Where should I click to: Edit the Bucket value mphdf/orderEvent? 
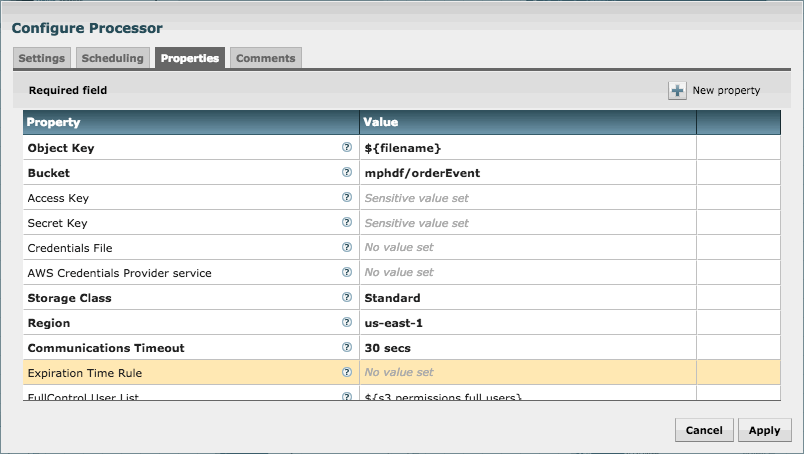point(422,173)
